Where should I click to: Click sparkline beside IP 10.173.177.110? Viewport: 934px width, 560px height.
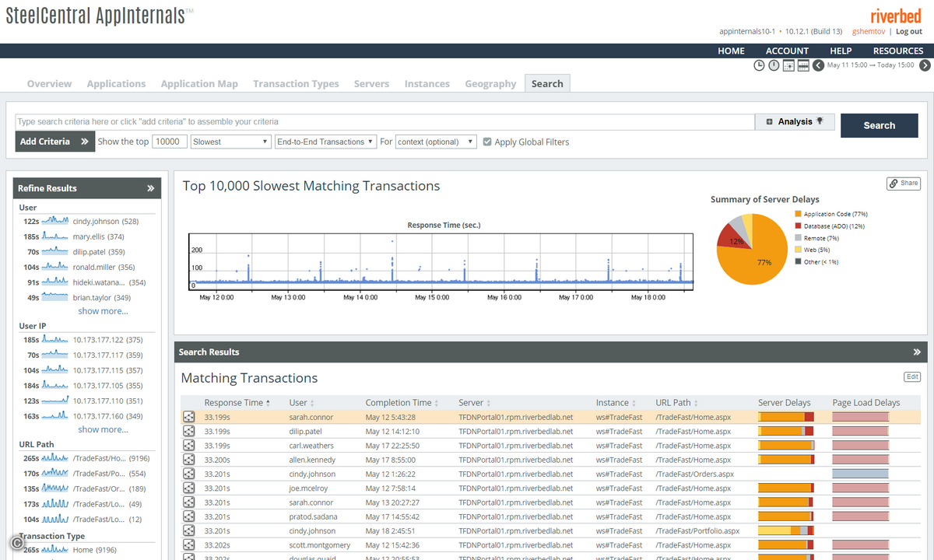(x=54, y=401)
